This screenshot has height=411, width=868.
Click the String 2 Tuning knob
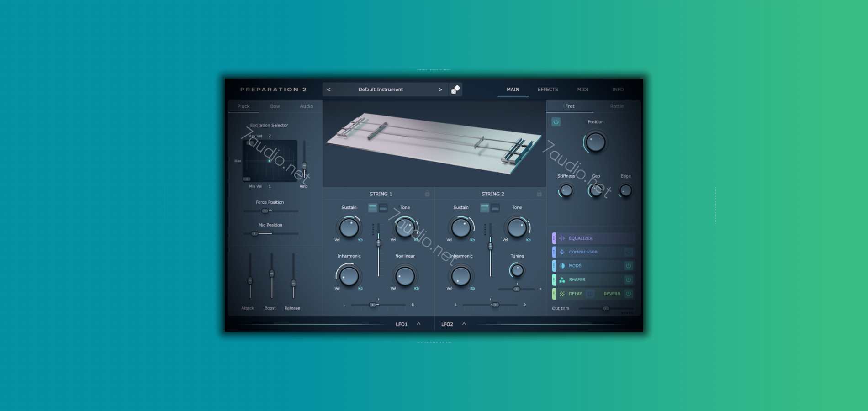[517, 270]
